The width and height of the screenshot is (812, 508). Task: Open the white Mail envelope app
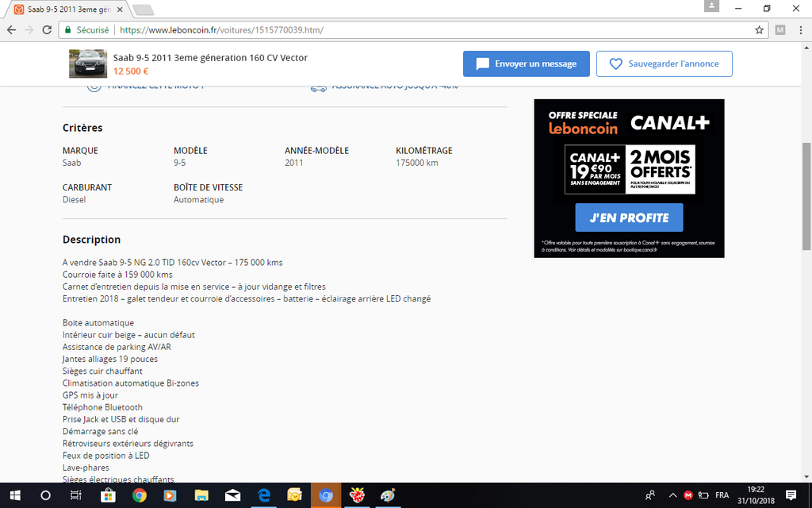[x=232, y=495]
